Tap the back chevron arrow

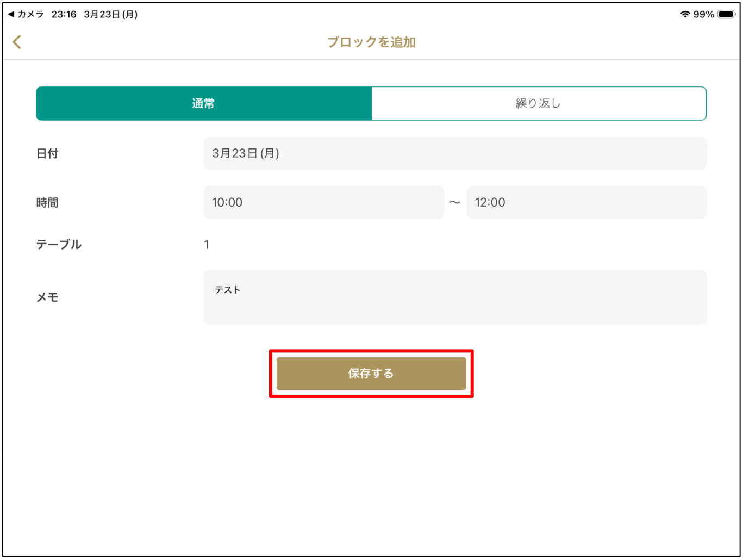(16, 41)
